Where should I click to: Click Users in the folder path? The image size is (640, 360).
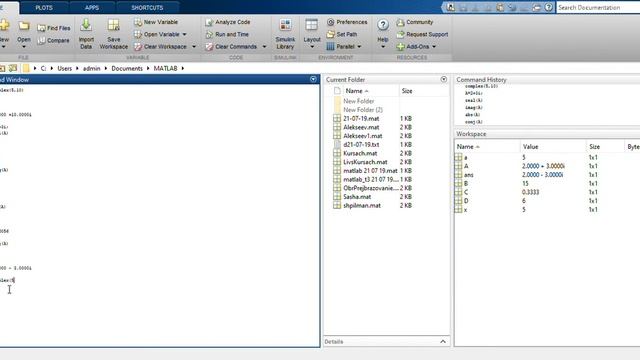(64, 68)
